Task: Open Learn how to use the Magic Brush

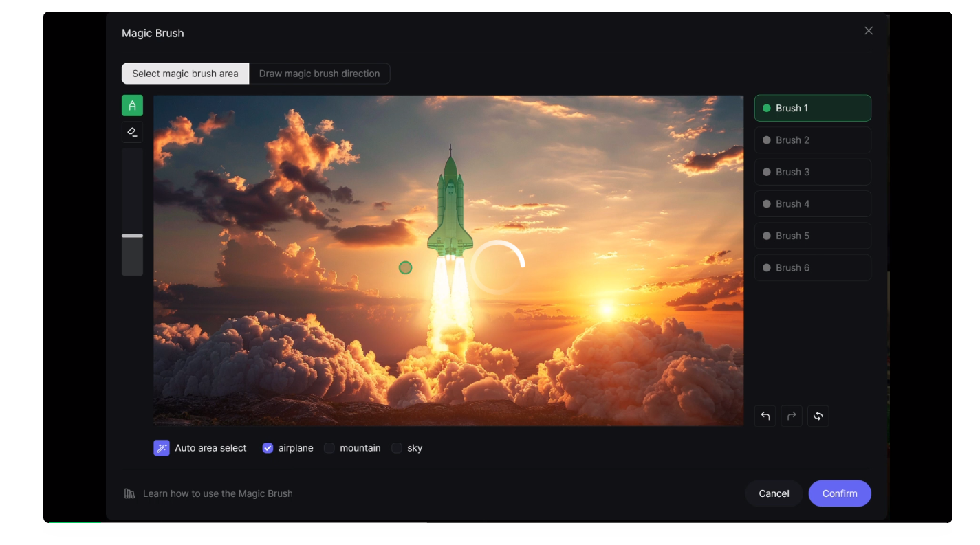Action: click(217, 493)
